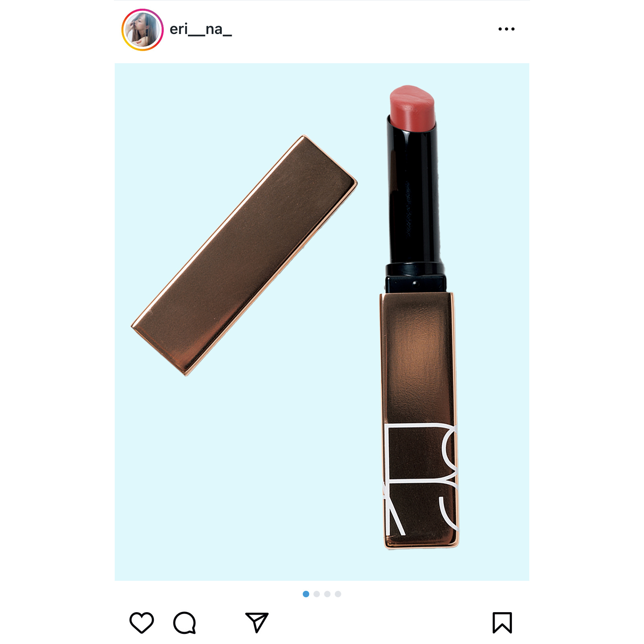Click the middle dot of options menu
This screenshot has height=644, width=644.
(x=506, y=29)
